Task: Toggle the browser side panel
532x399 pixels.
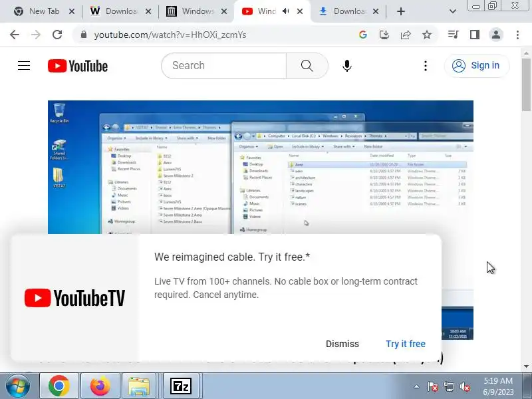Action: click(x=475, y=35)
